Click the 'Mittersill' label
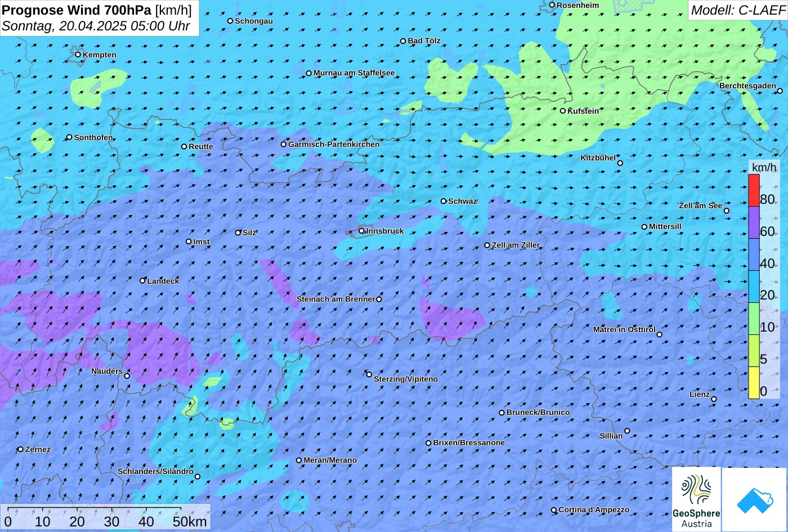The height and width of the screenshot is (532, 788). (665, 226)
